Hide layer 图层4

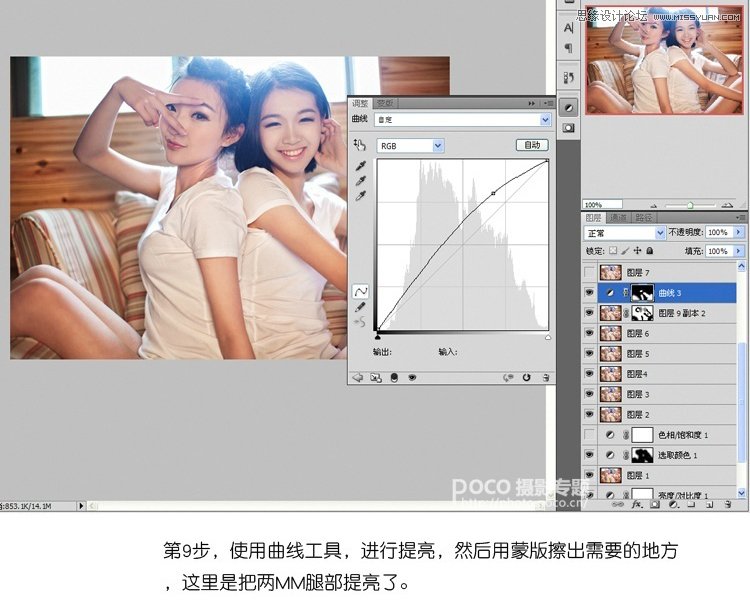point(590,373)
